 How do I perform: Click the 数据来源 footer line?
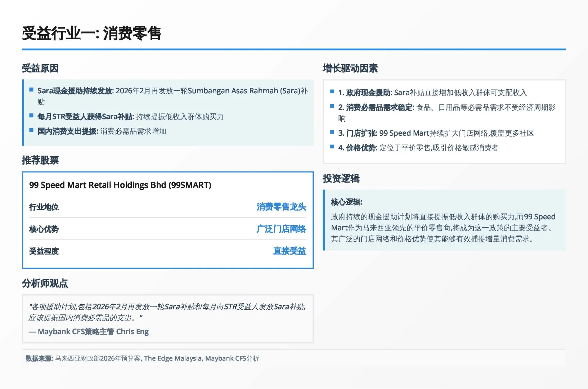click(x=142, y=358)
